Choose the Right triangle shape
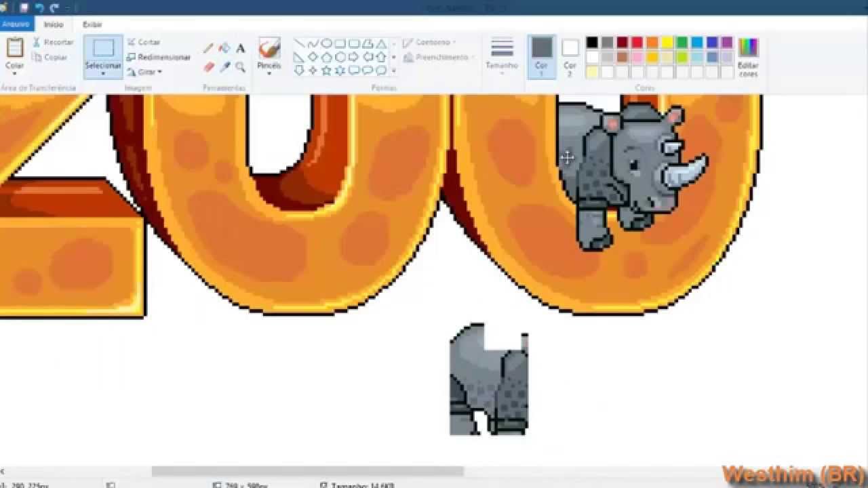 pyautogui.click(x=299, y=57)
